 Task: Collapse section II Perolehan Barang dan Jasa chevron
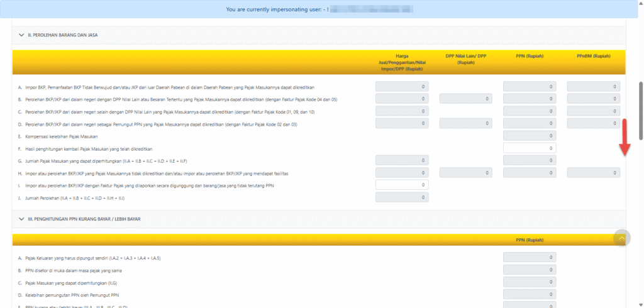click(21, 35)
